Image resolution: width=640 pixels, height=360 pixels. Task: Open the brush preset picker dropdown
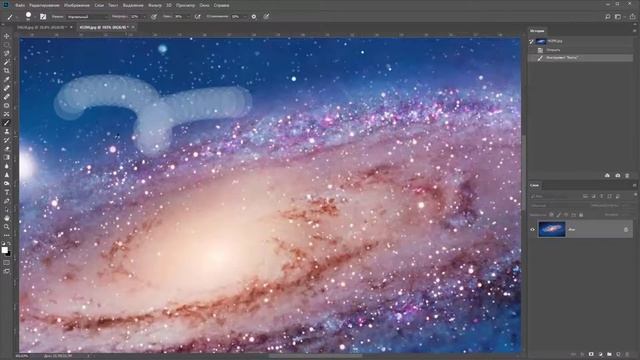coord(35,17)
